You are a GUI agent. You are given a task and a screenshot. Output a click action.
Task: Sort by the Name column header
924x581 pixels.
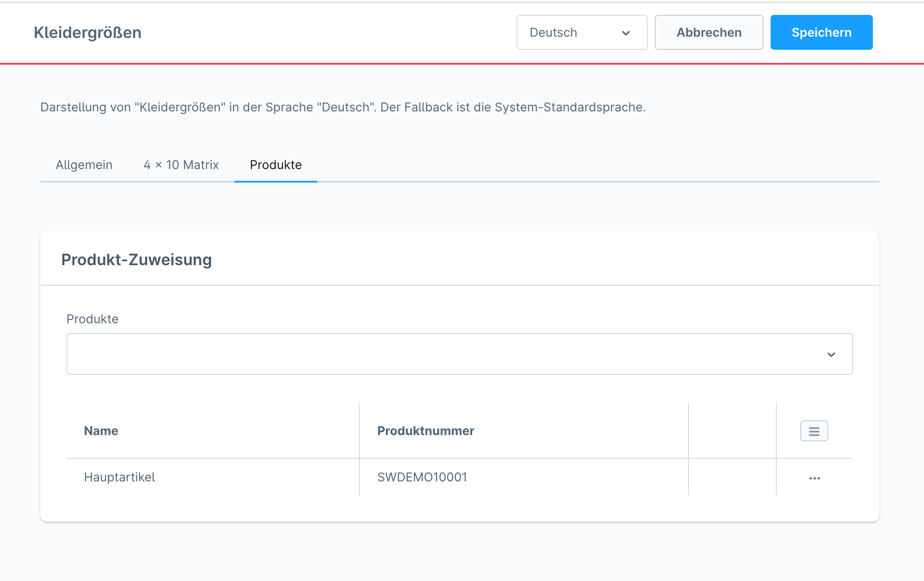[x=101, y=431]
